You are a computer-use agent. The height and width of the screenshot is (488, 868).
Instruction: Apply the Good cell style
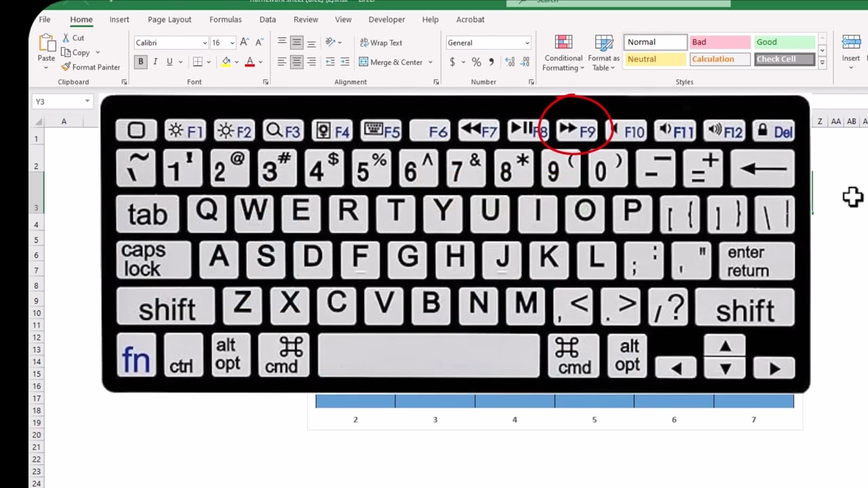pyautogui.click(x=784, y=42)
